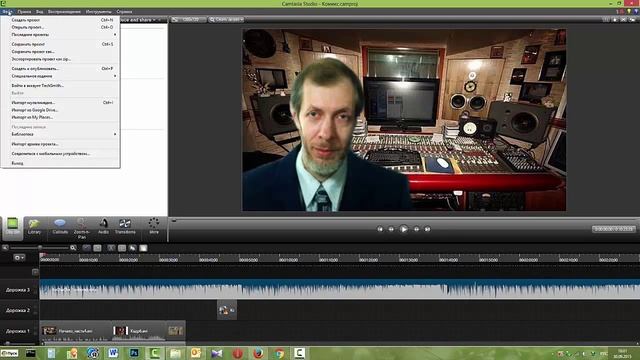Image resolution: width=640 pixels, height=360 pixels.
Task: Open the Transitions tab
Action: click(x=125, y=227)
